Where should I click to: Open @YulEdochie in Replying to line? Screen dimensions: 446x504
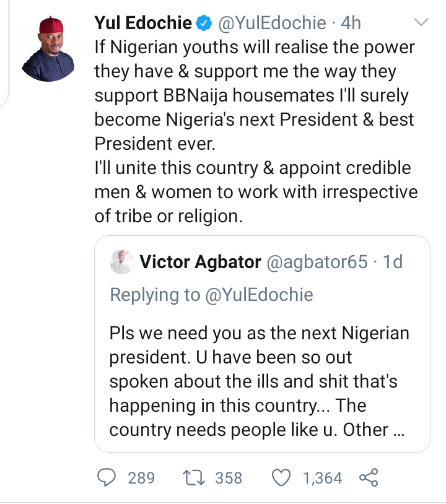260,295
